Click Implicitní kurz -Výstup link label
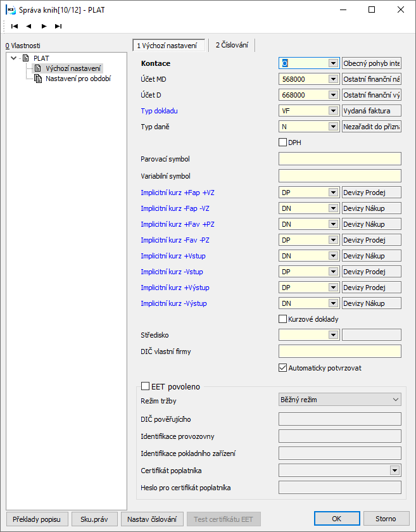The width and height of the screenshot is (416, 532). pos(173,303)
